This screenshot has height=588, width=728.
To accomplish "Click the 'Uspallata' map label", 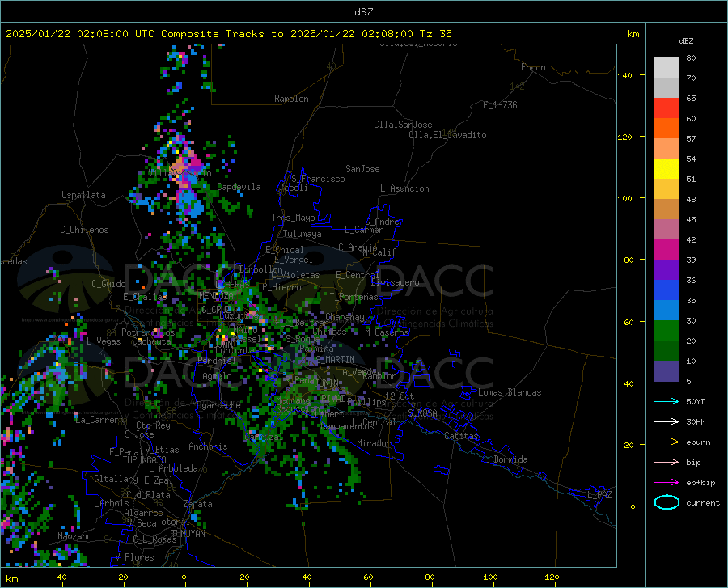I will pyautogui.click(x=83, y=195).
